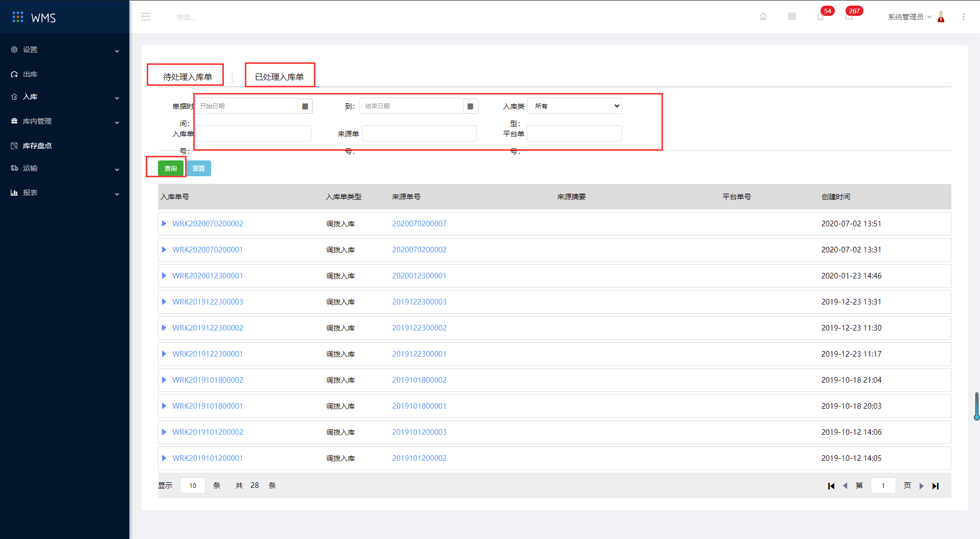This screenshot has height=539, width=980.
Task: Click the 入库 icon in the sidebar
Action: click(14, 97)
